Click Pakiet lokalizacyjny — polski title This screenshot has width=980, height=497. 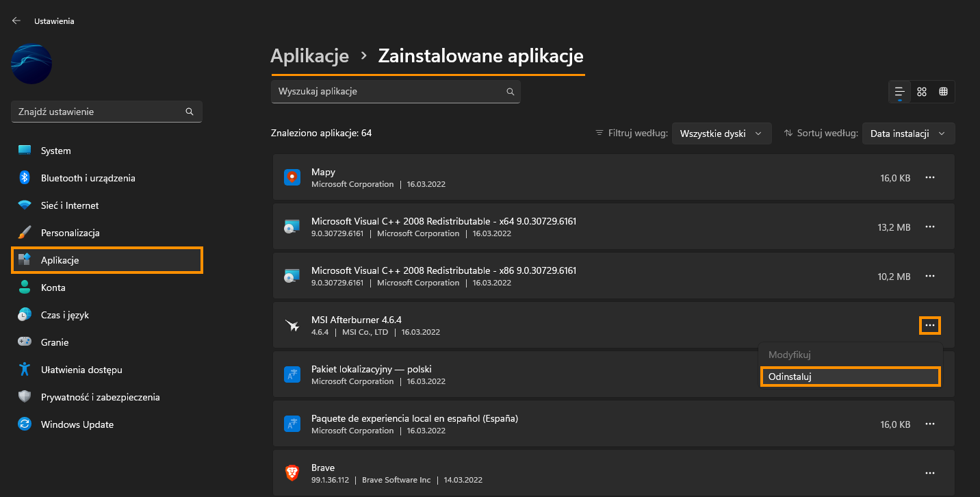372,369
